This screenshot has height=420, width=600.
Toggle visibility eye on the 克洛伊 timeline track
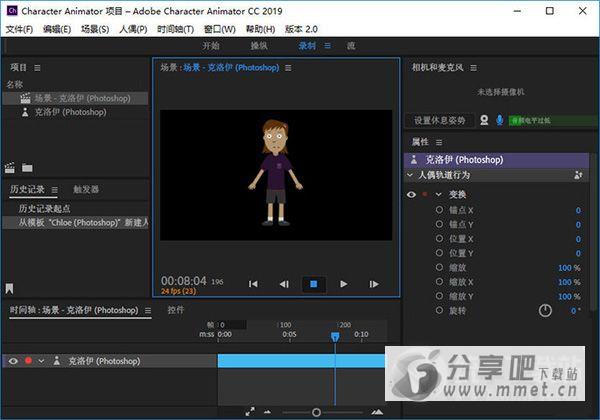click(13, 361)
